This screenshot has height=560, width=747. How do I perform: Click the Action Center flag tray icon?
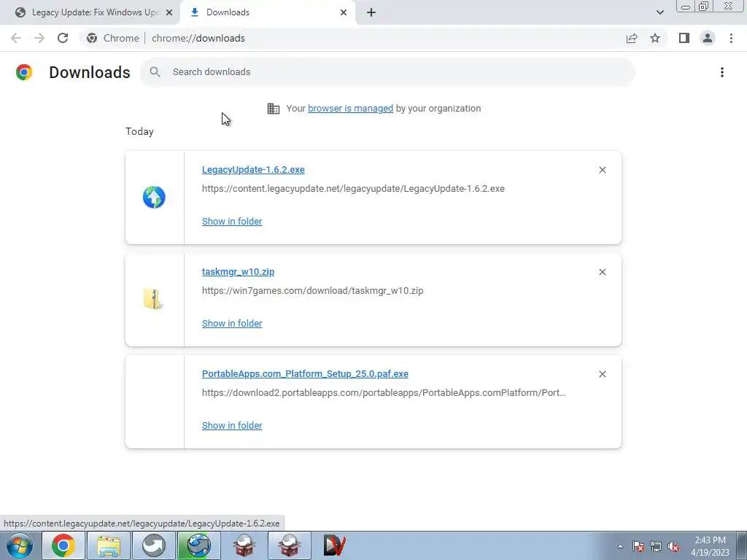point(638,546)
